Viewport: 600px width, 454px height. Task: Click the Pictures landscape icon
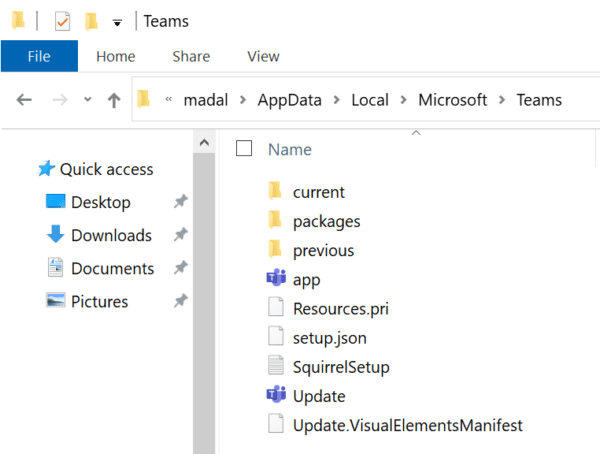click(55, 300)
